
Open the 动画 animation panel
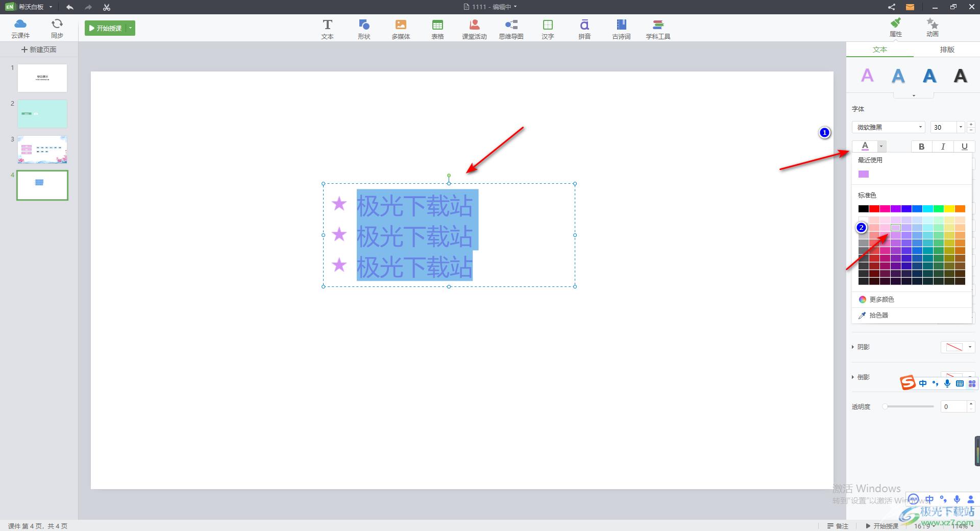(933, 28)
